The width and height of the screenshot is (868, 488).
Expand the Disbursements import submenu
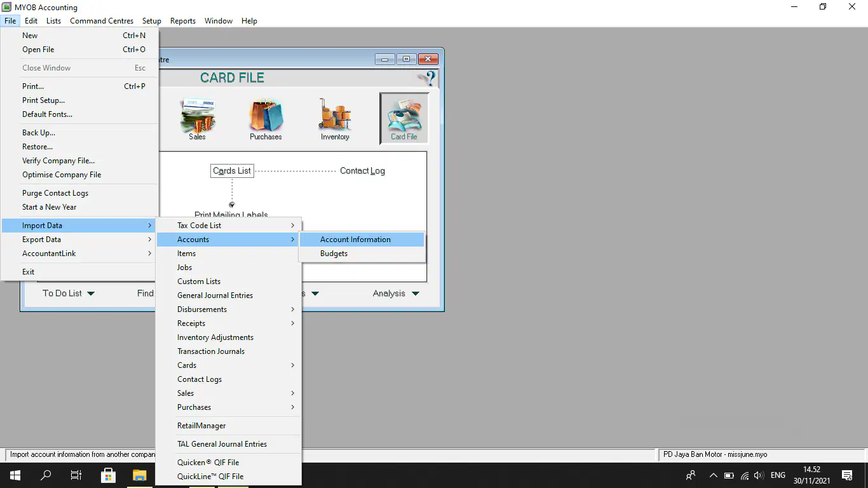229,309
